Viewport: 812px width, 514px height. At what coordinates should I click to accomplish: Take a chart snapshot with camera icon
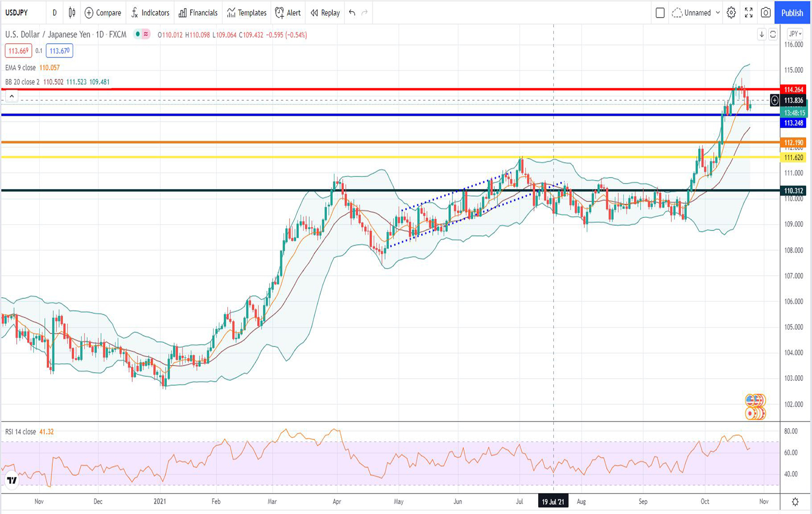point(765,13)
